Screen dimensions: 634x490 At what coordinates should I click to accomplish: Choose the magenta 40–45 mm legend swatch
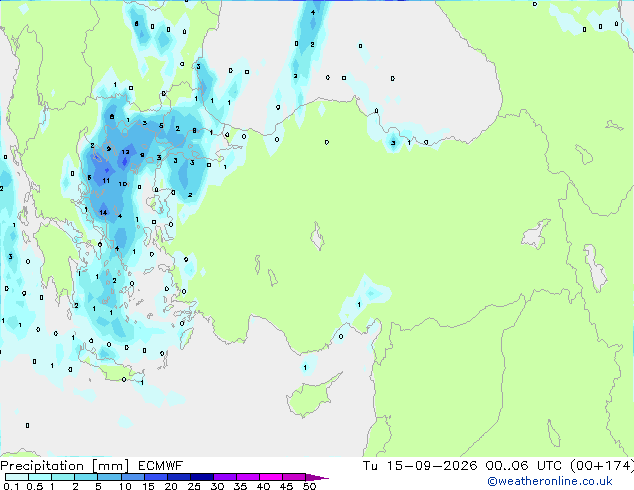click(271, 477)
